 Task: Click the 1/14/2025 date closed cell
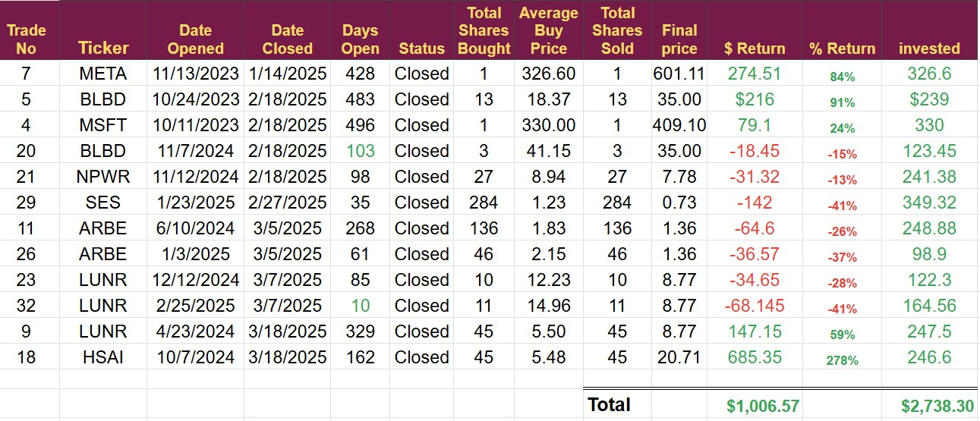[x=287, y=74]
